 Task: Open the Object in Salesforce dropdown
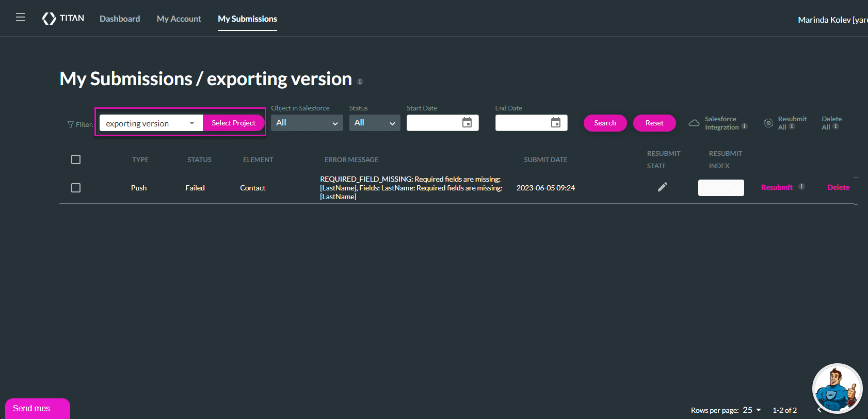(x=307, y=123)
